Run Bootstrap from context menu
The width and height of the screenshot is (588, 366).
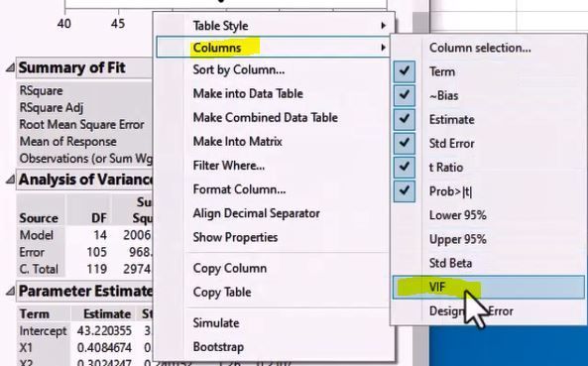(218, 347)
